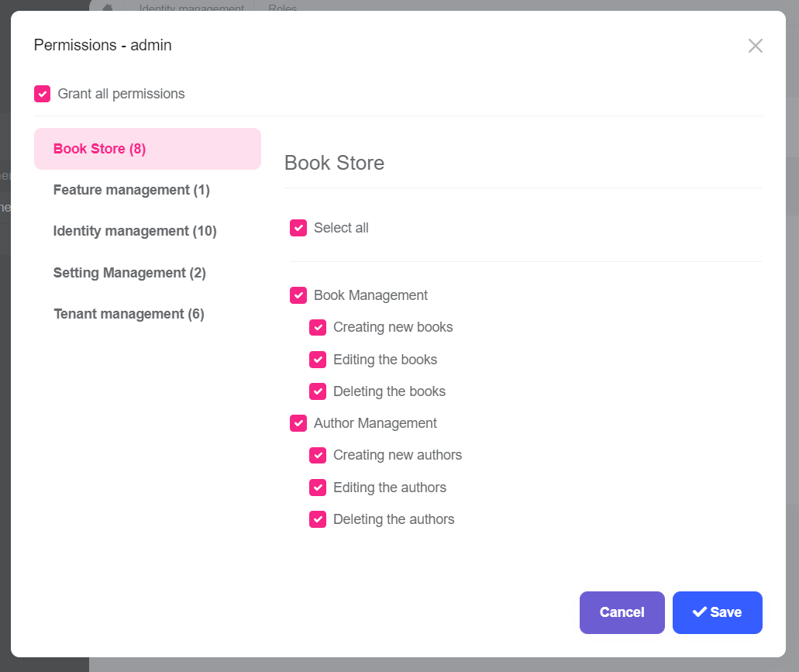Disable Deleting the authors permission

click(x=318, y=519)
